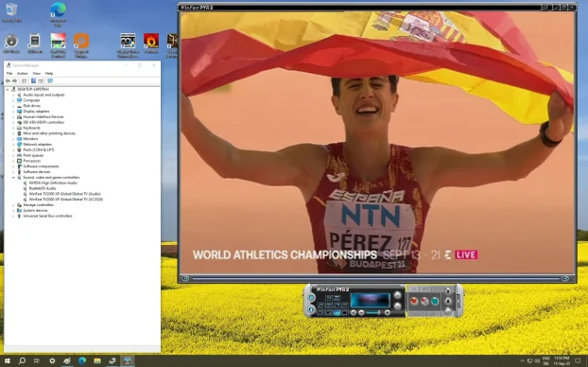Open the Microsoft Edge desktop shortcut

click(58, 13)
